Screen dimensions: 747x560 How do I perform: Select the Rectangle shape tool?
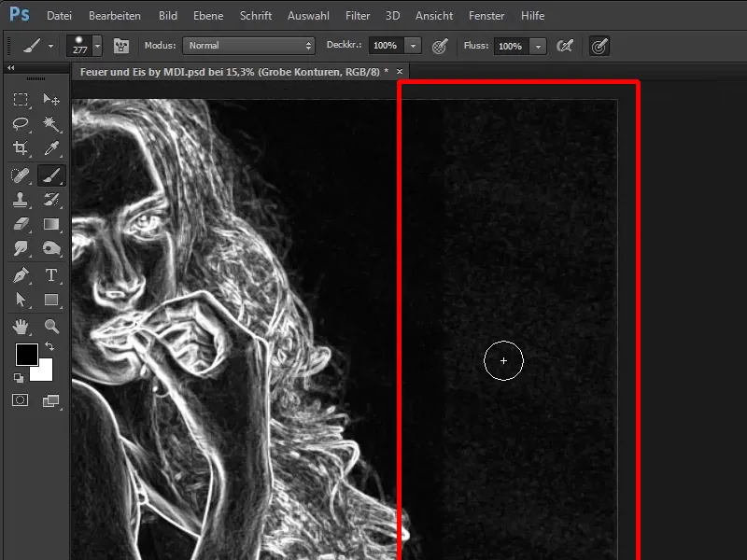coord(51,300)
